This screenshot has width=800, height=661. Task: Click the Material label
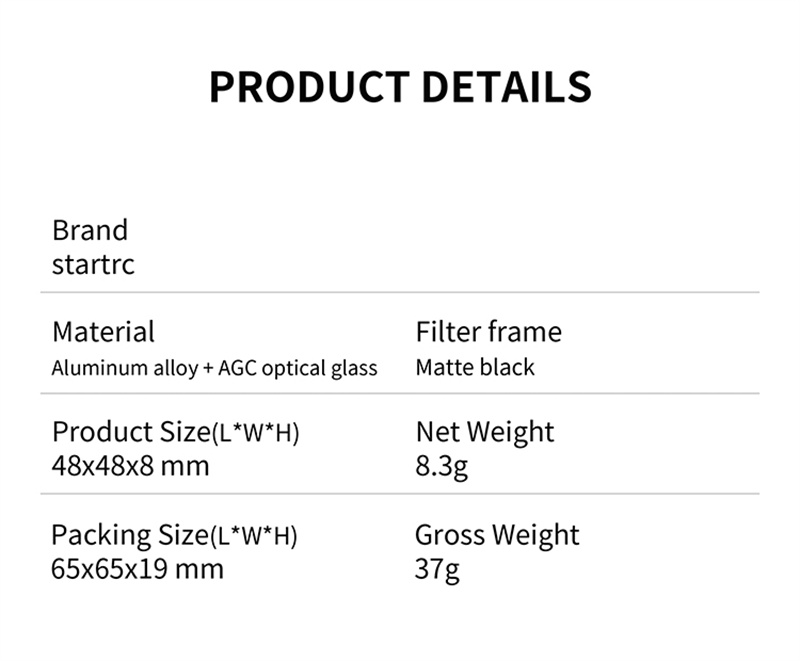tap(103, 332)
